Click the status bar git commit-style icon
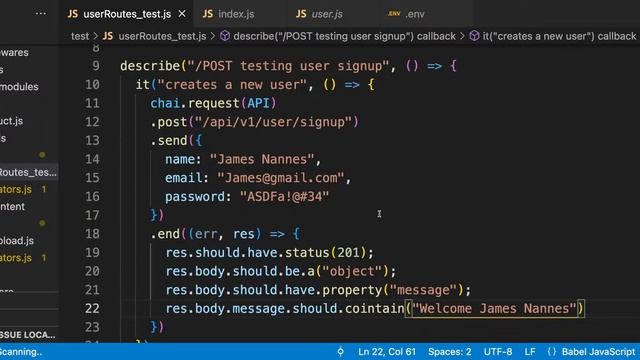Viewport: 640px width, 360px height. tap(340, 352)
